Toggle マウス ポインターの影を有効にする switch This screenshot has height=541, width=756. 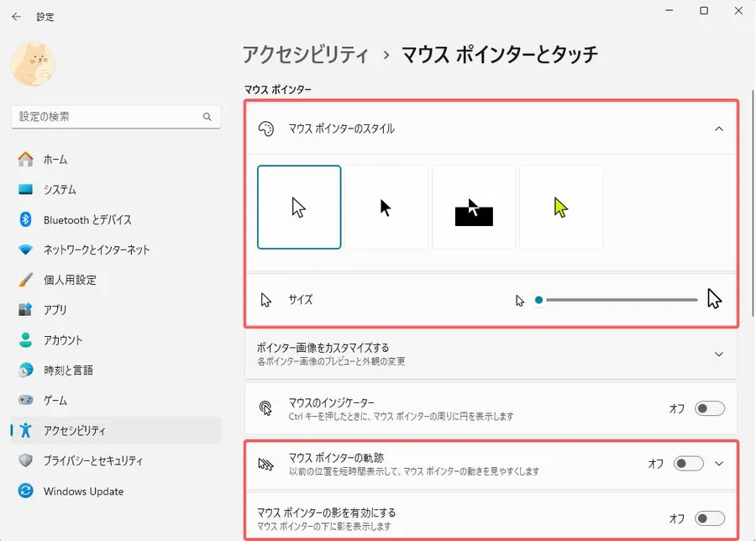click(710, 518)
